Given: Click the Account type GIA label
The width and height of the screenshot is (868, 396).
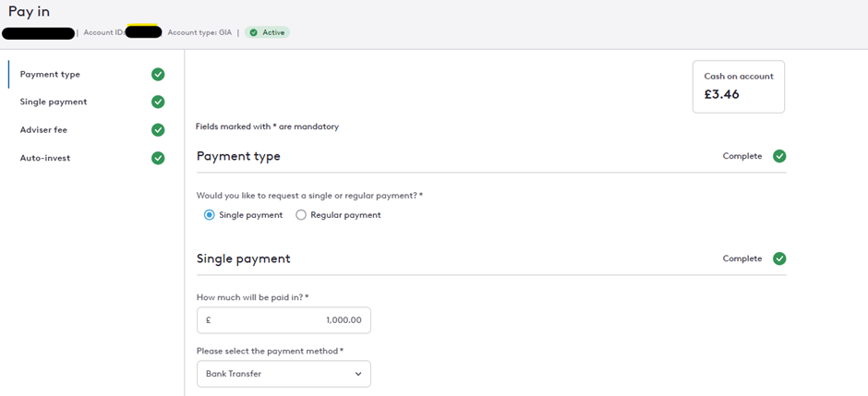Looking at the screenshot, I should click(199, 32).
